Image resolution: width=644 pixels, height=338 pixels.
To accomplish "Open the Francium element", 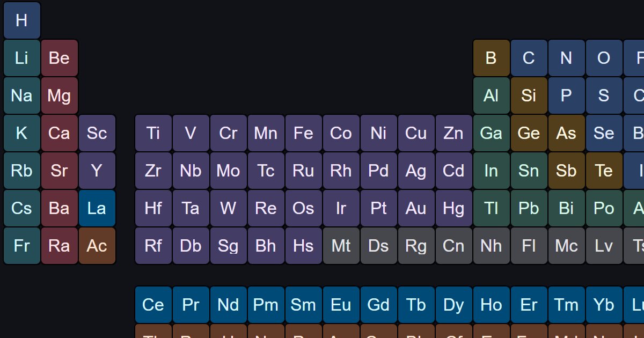I will 21,246.
